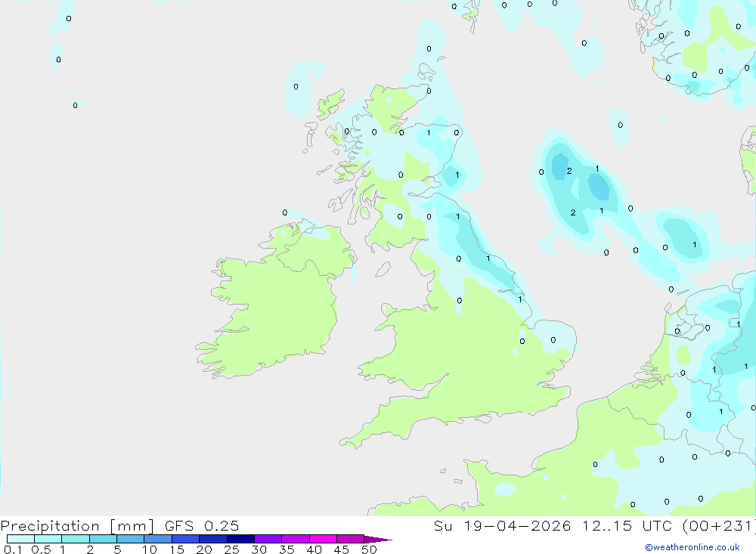
Task: Click the "0.5" legend scale label
Action: pyautogui.click(x=41, y=549)
